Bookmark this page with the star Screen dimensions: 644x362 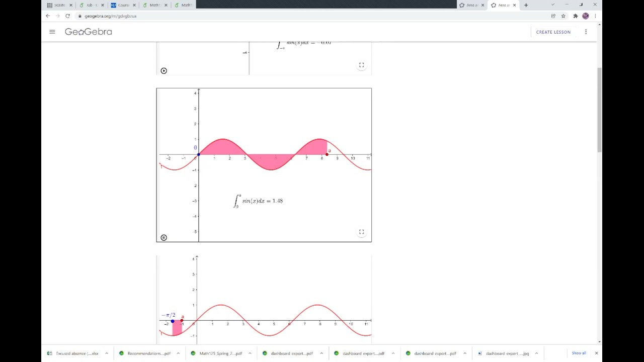click(563, 16)
